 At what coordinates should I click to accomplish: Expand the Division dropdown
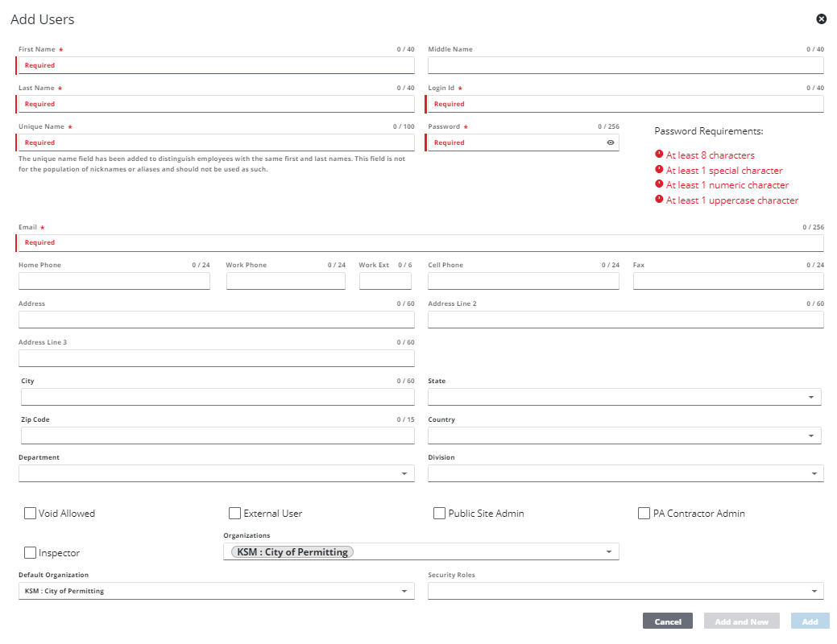click(814, 473)
